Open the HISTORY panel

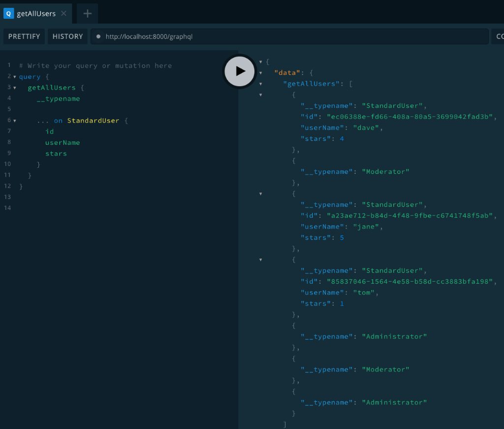pyautogui.click(x=67, y=36)
